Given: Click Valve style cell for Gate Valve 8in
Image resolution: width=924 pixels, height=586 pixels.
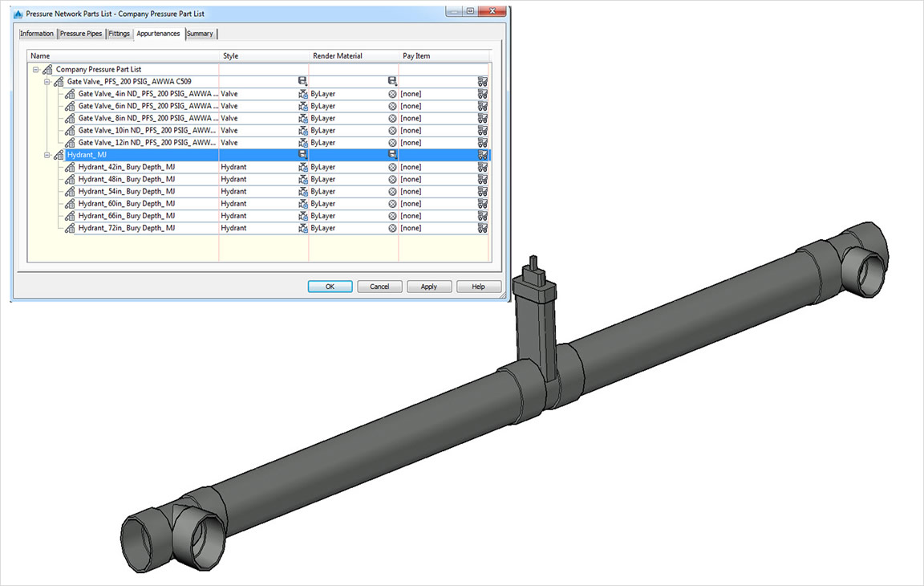Looking at the screenshot, I should tap(229, 119).
